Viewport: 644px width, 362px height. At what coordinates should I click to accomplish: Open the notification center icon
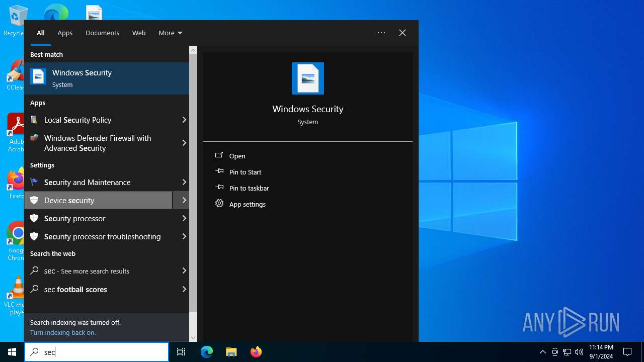[627, 352]
